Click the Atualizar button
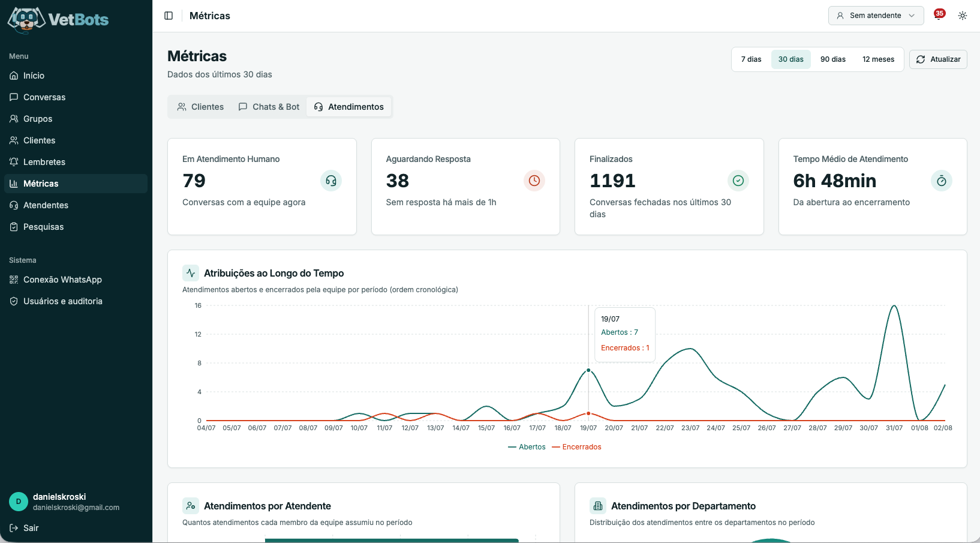The image size is (980, 543). point(938,59)
